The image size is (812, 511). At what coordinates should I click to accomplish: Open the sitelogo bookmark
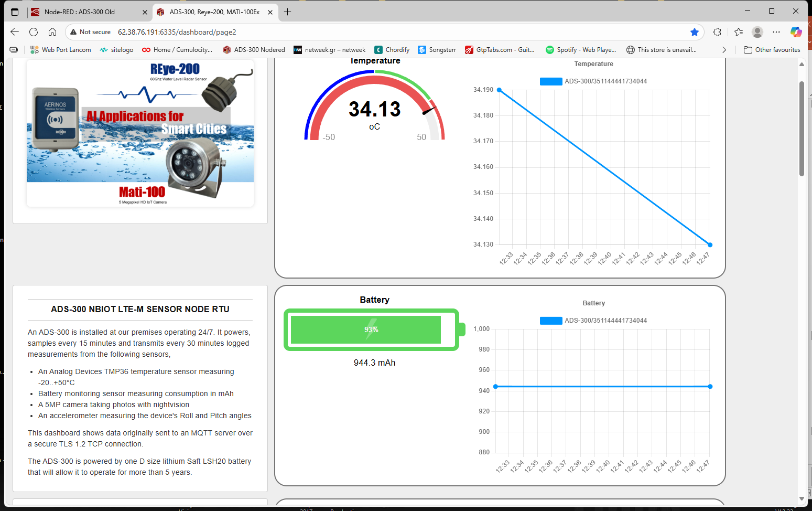pos(117,50)
